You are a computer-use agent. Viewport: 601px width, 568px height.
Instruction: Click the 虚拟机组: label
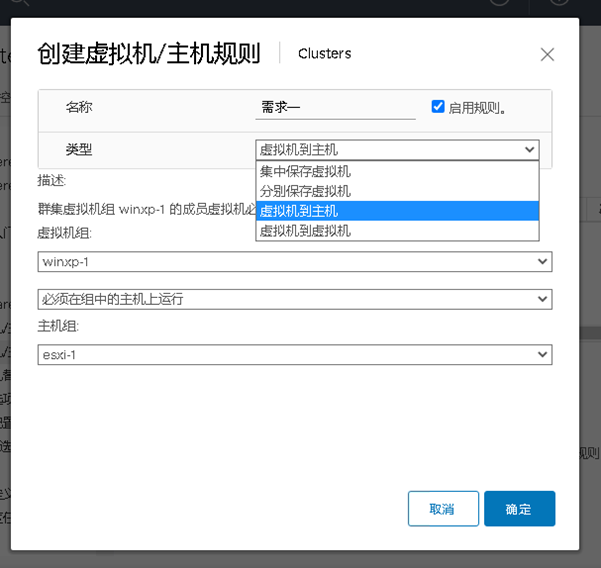click(64, 233)
